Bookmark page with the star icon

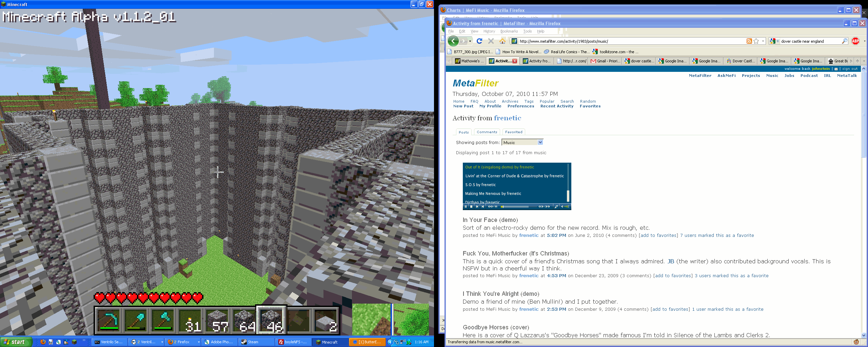[x=756, y=41]
